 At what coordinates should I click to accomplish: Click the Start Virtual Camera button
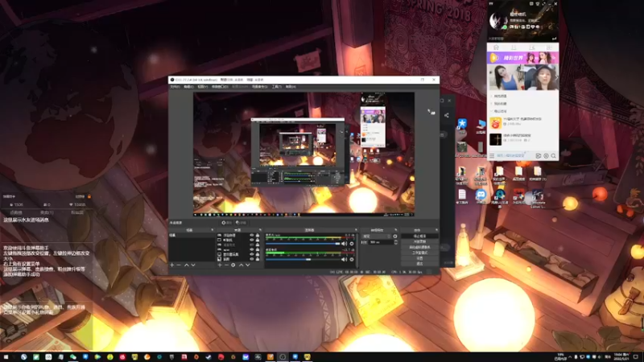(x=419, y=247)
